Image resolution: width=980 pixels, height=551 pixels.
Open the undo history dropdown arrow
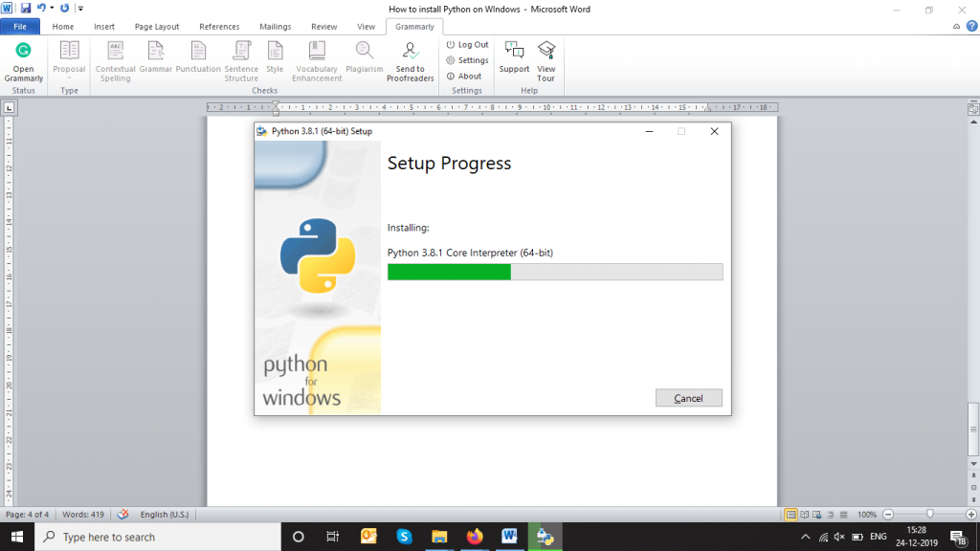pos(52,8)
